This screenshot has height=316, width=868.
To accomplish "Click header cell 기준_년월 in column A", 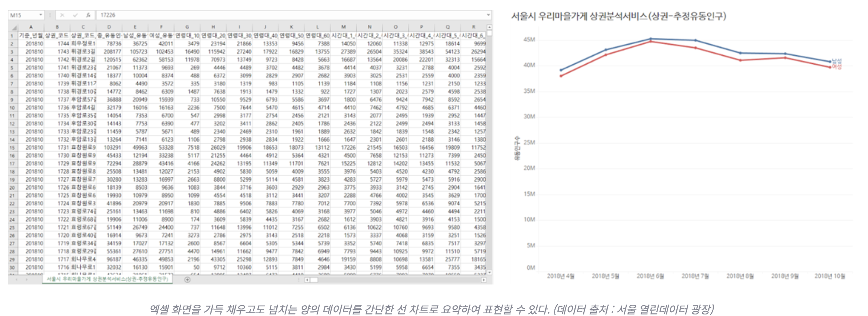I will coord(31,36).
